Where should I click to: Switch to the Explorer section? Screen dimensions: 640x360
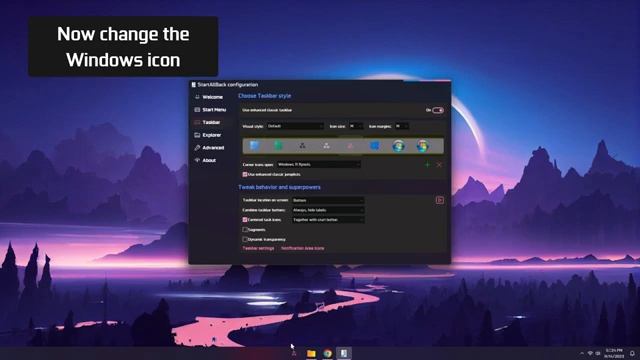208,135
